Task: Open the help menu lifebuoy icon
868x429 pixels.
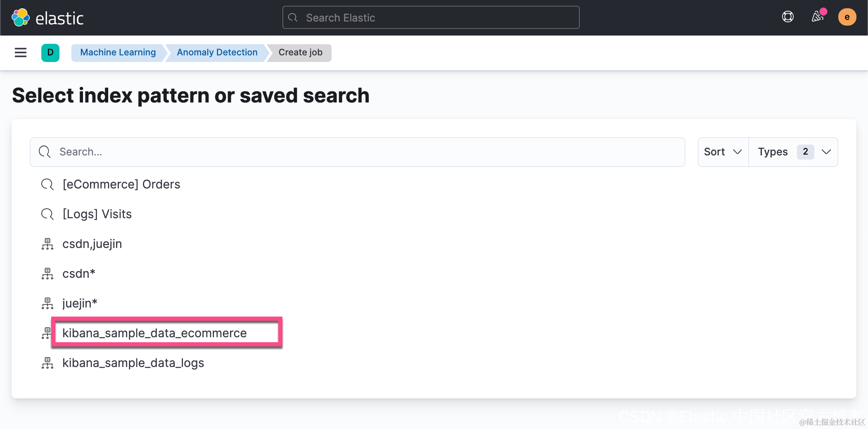Action: [787, 17]
